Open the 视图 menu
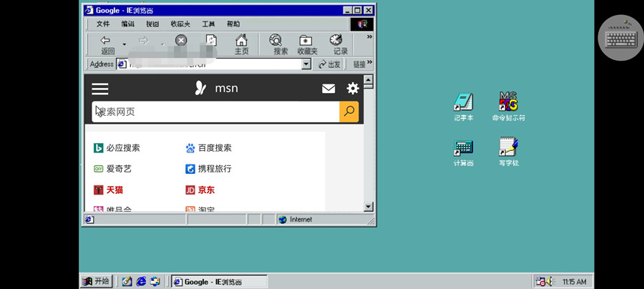 coord(152,24)
